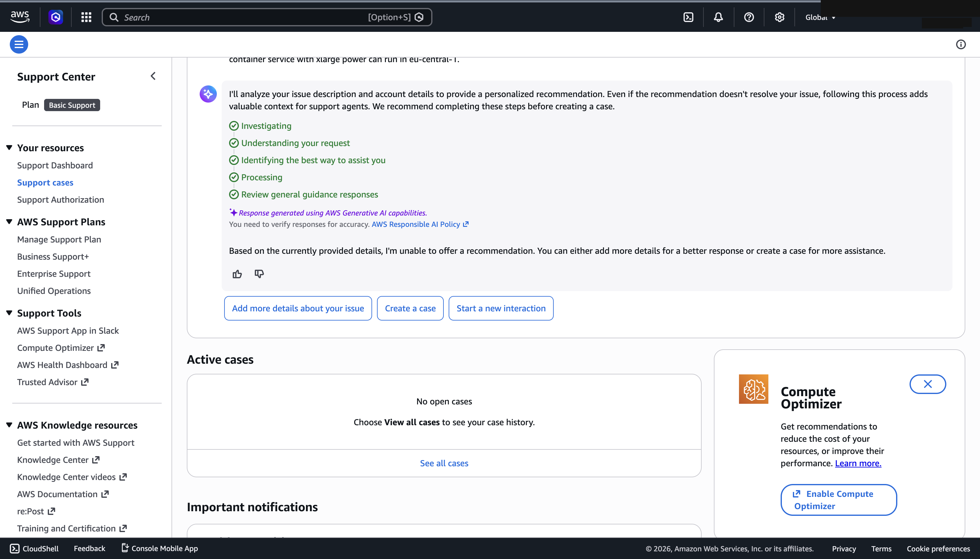Screen dimensions: 980x559
Task: Open Manage Support Plan in sidebar
Action: (x=59, y=239)
